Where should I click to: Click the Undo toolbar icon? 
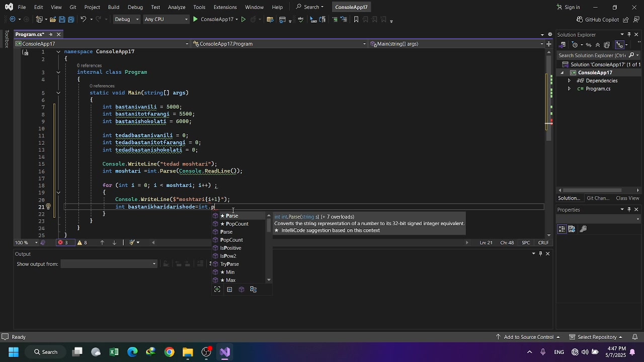(x=84, y=20)
